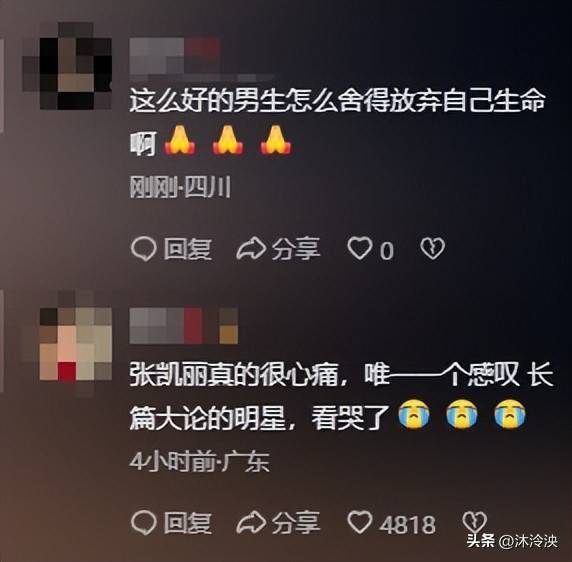Click the share arrow icon on the Guangdong comment
The height and width of the screenshot is (562, 572).
(251, 523)
